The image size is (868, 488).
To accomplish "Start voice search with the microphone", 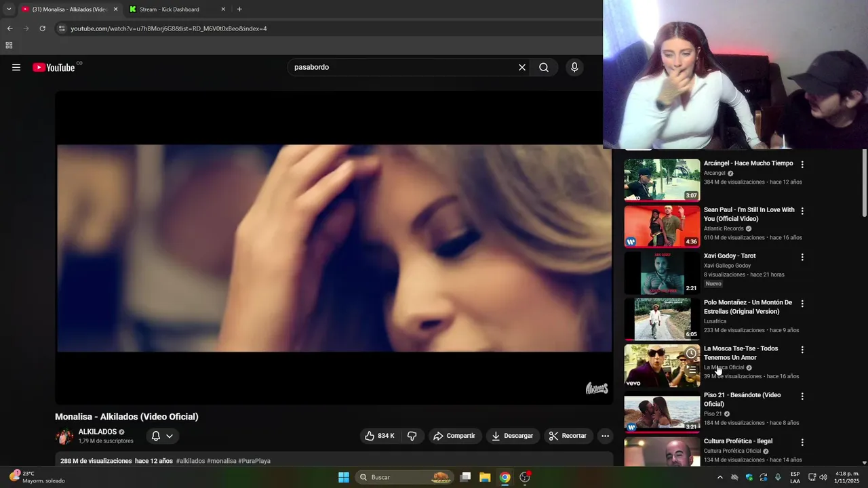I will [574, 67].
